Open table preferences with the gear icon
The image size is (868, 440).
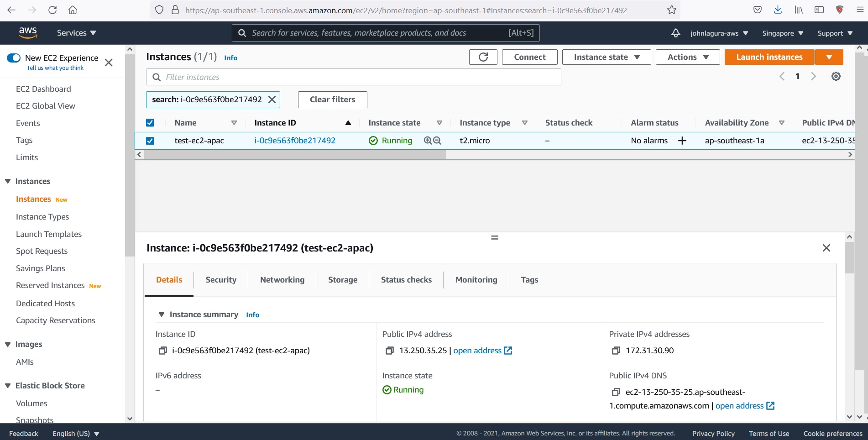point(836,76)
